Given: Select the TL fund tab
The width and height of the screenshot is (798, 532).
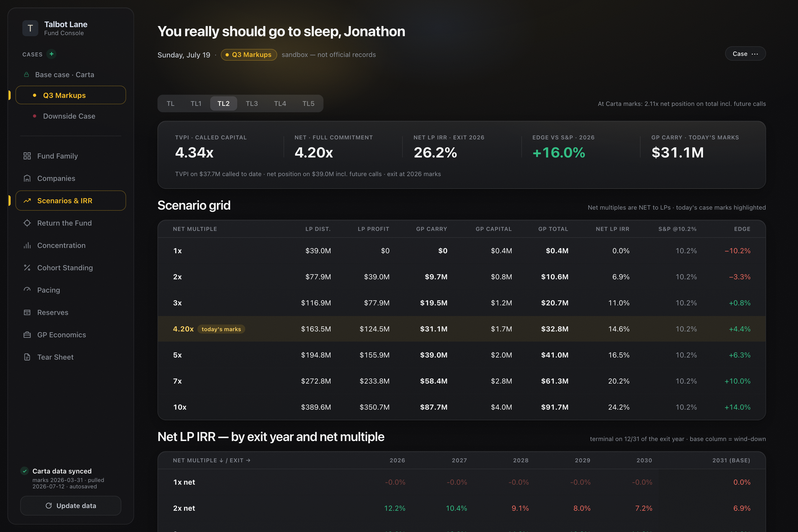Looking at the screenshot, I should [x=170, y=103].
